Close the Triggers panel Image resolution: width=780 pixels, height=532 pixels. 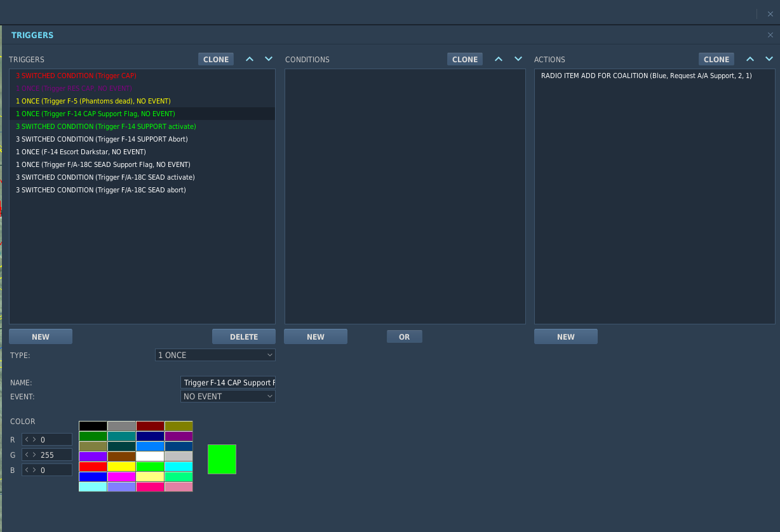(x=770, y=35)
